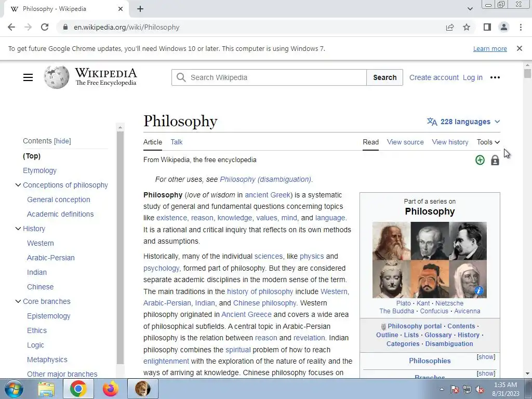Click the Search button

[385, 77]
